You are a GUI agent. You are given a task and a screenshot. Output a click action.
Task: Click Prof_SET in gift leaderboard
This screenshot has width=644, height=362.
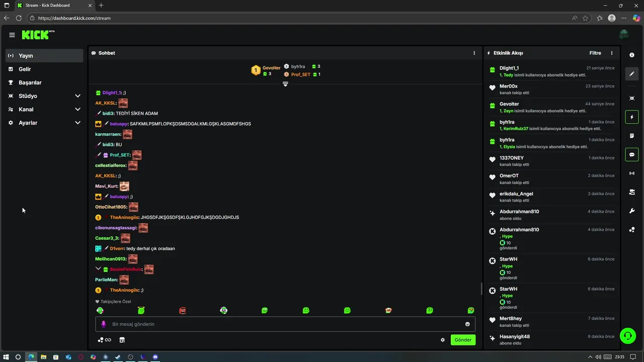point(300,74)
